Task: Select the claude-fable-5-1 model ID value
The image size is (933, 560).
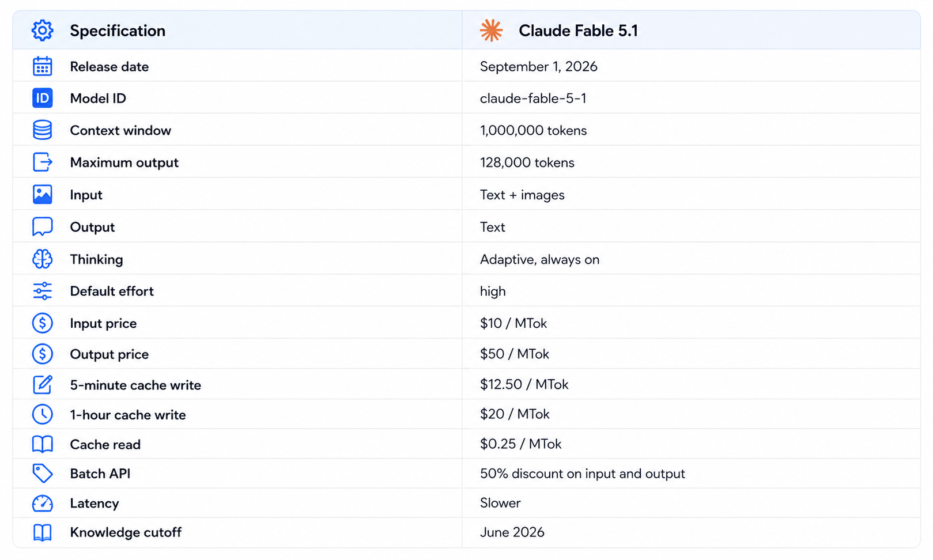Action: point(533,99)
